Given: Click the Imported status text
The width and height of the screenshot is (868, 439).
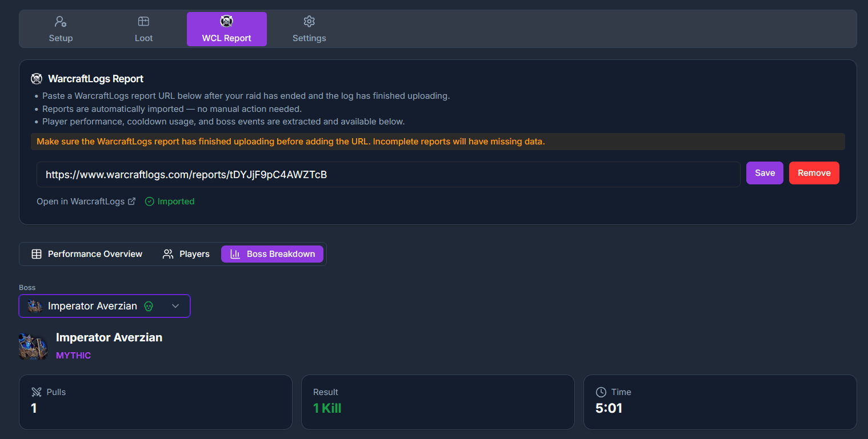Looking at the screenshot, I should [x=176, y=202].
